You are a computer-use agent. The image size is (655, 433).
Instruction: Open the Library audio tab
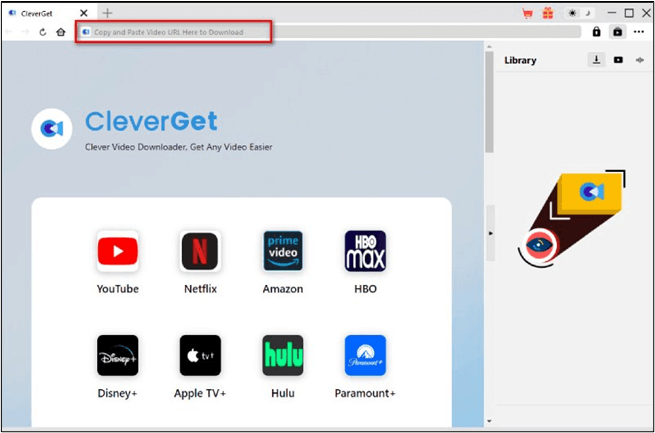tap(640, 60)
